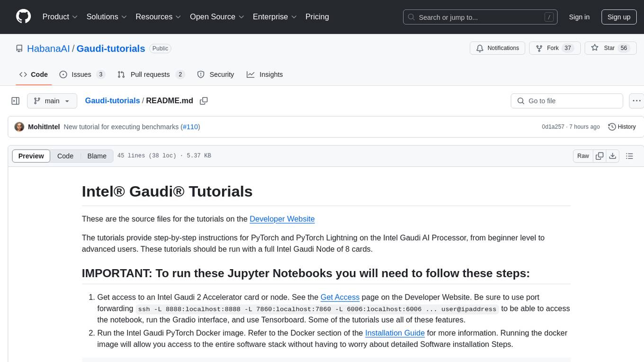Click the Sign up button
The image size is (644, 362).
click(619, 17)
